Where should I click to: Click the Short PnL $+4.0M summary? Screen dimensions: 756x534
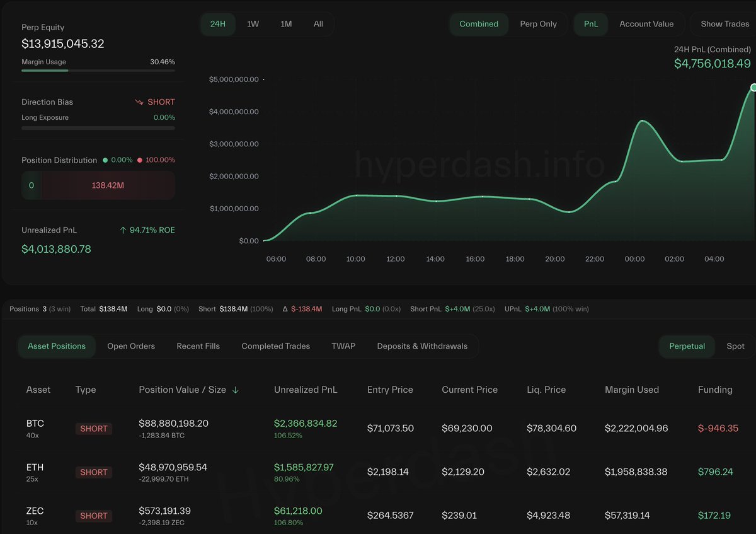click(x=452, y=309)
